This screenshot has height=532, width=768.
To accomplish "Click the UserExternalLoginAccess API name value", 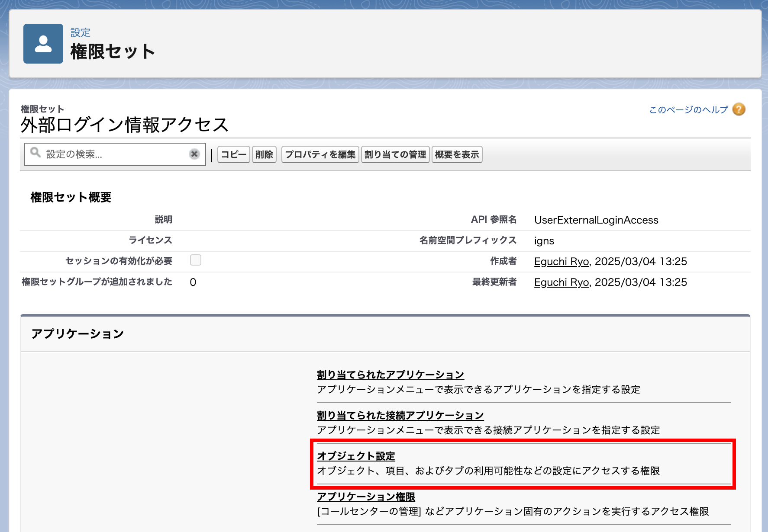I will coord(596,220).
